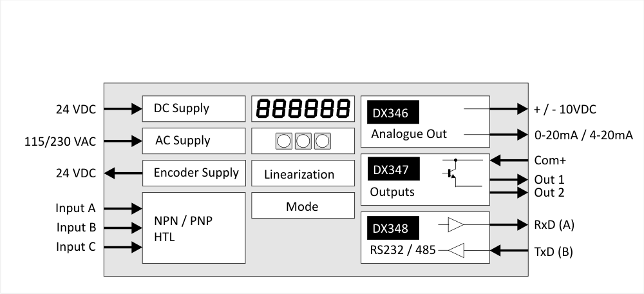Click the 7-segment display readout
Image resolution: width=644 pixels, height=294 pixels.
coord(303,109)
